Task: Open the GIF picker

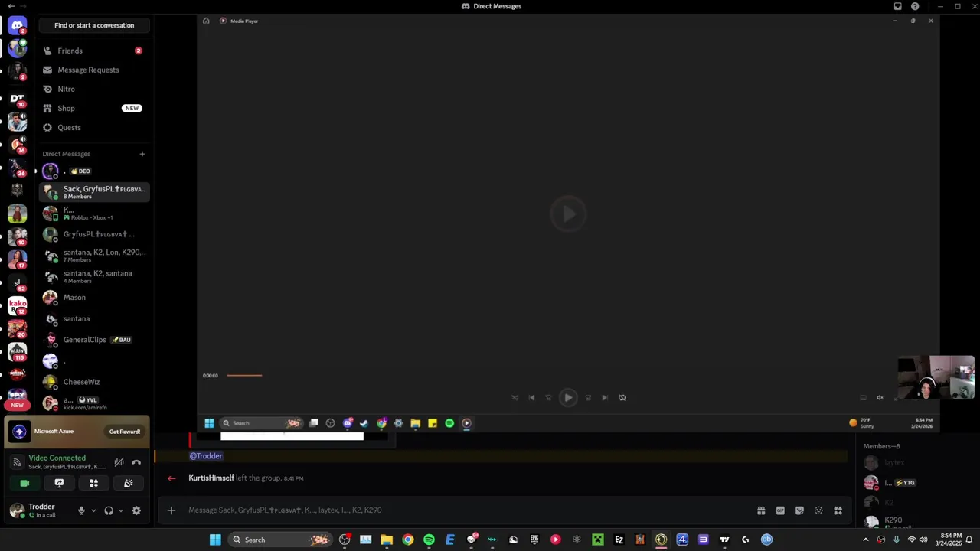Action: pos(780,510)
